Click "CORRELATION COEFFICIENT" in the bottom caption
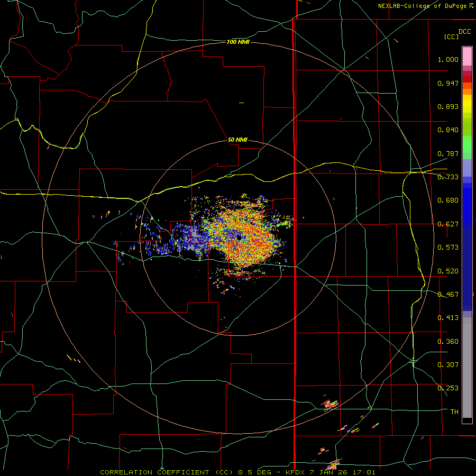This screenshot has height=476, width=476. click(x=154, y=472)
